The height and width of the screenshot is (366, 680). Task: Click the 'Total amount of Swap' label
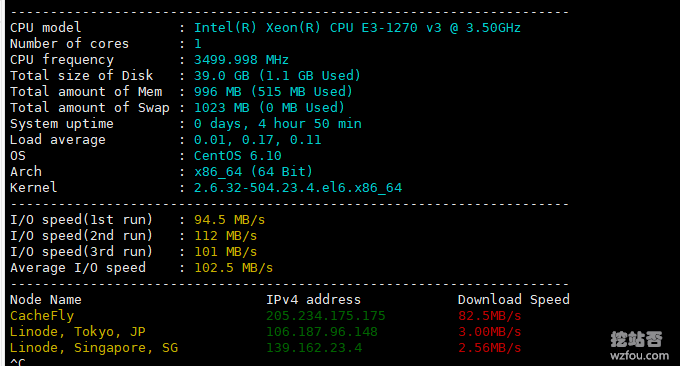click(x=90, y=108)
